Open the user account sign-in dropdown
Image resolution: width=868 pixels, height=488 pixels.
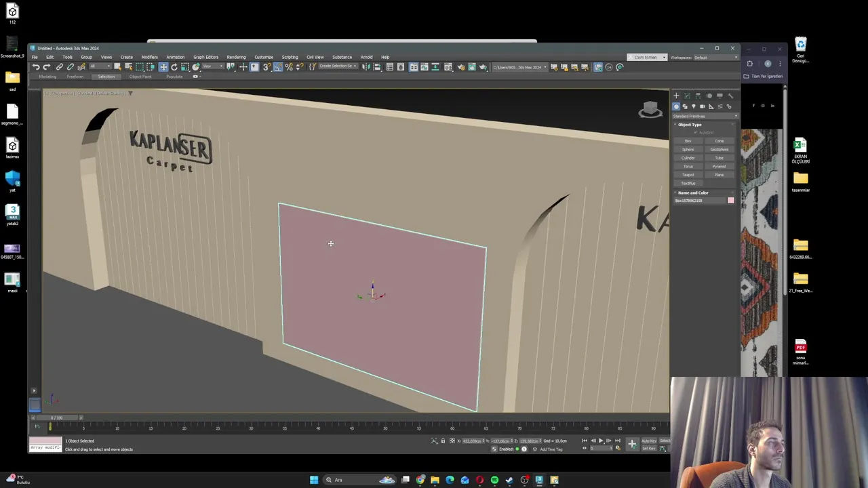(x=648, y=58)
